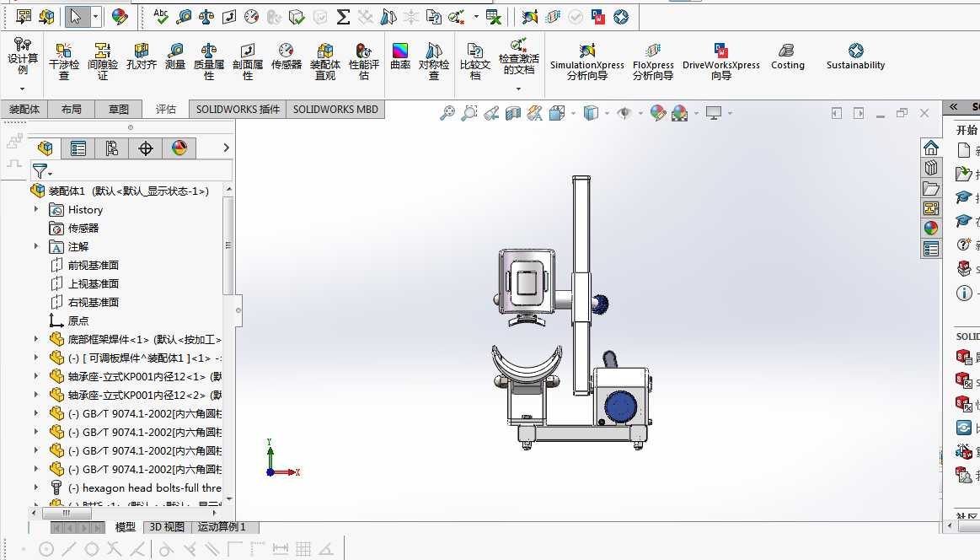Toggle hide/show items eye icon
This screenshot has height=560, width=980.
(624, 113)
